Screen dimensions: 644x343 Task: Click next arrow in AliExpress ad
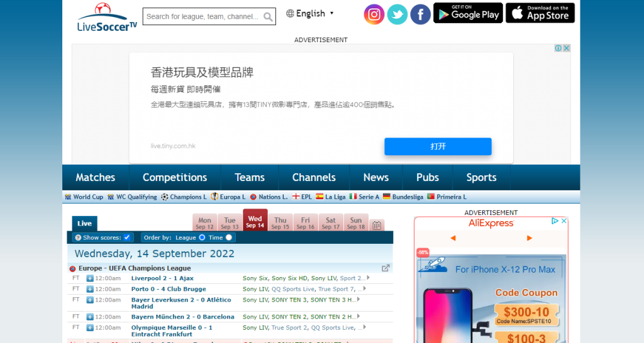pyautogui.click(x=530, y=238)
